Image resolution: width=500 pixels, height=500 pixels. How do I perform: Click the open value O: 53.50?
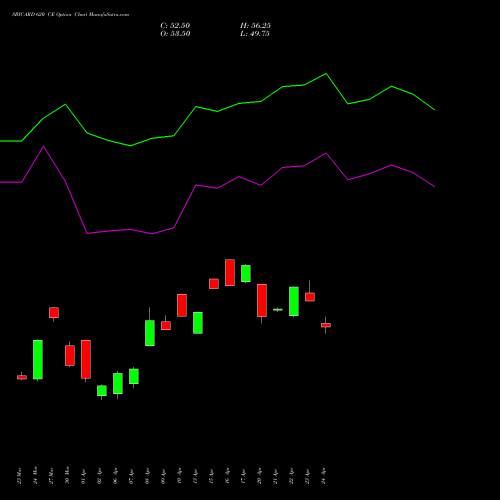(175, 34)
